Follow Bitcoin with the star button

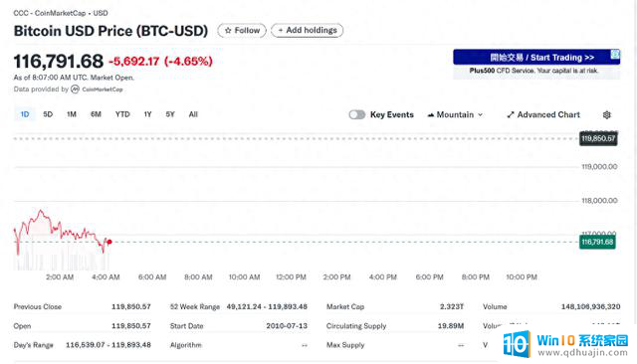pos(242,31)
